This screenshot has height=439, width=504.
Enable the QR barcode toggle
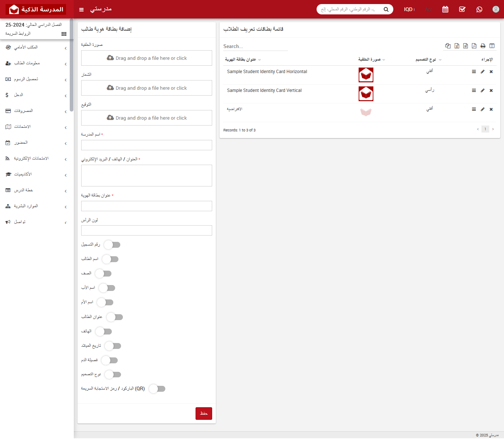click(x=157, y=389)
